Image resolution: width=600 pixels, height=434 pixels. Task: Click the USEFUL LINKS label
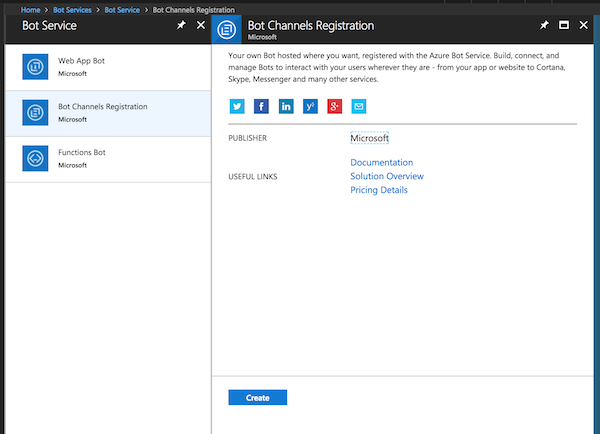click(253, 176)
